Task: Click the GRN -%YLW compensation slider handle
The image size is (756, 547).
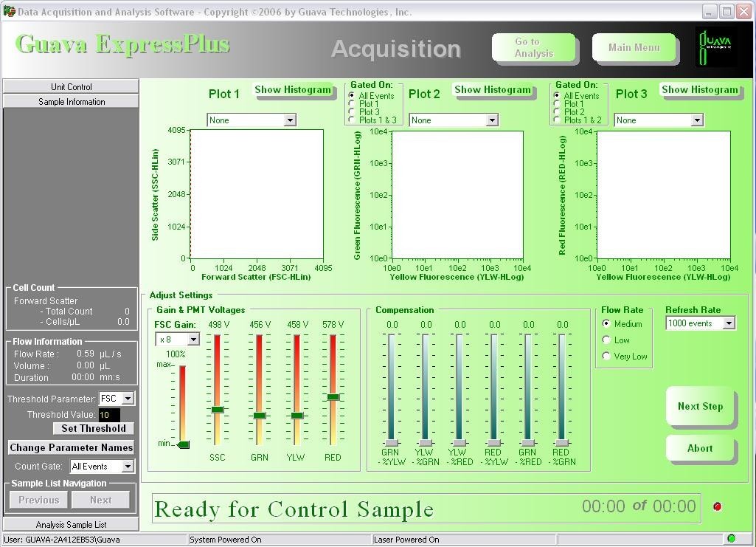Action: click(392, 442)
